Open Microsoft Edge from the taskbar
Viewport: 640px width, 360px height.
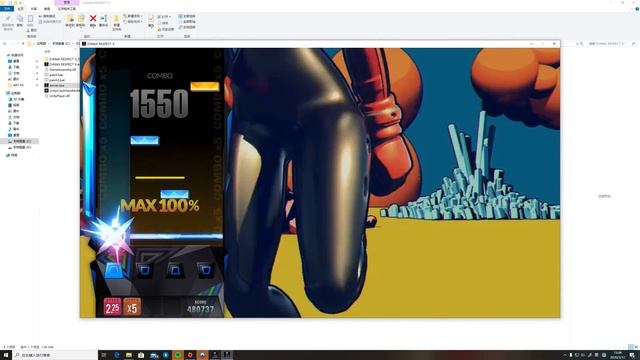(117, 355)
